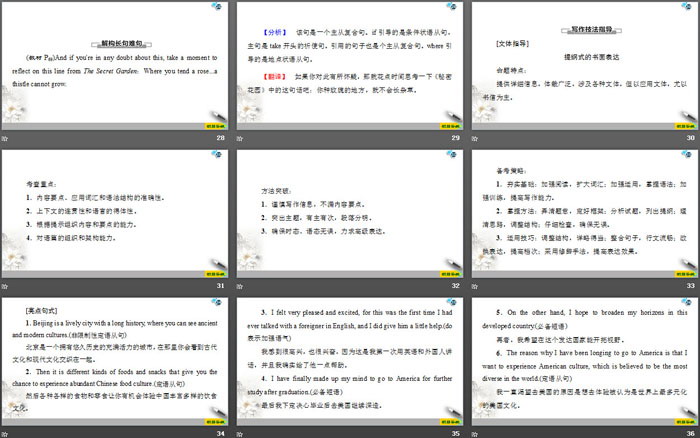
Task: Click the red 【翻译】 label on slide 29
Action: [x=274, y=77]
